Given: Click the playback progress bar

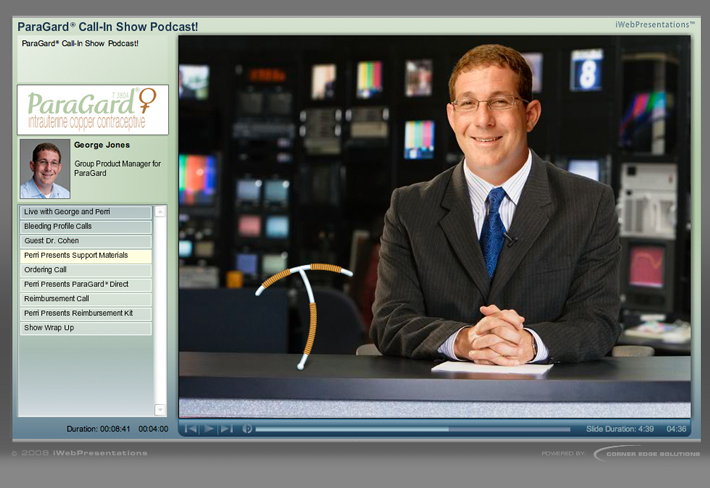Looking at the screenshot, I should point(413,429).
